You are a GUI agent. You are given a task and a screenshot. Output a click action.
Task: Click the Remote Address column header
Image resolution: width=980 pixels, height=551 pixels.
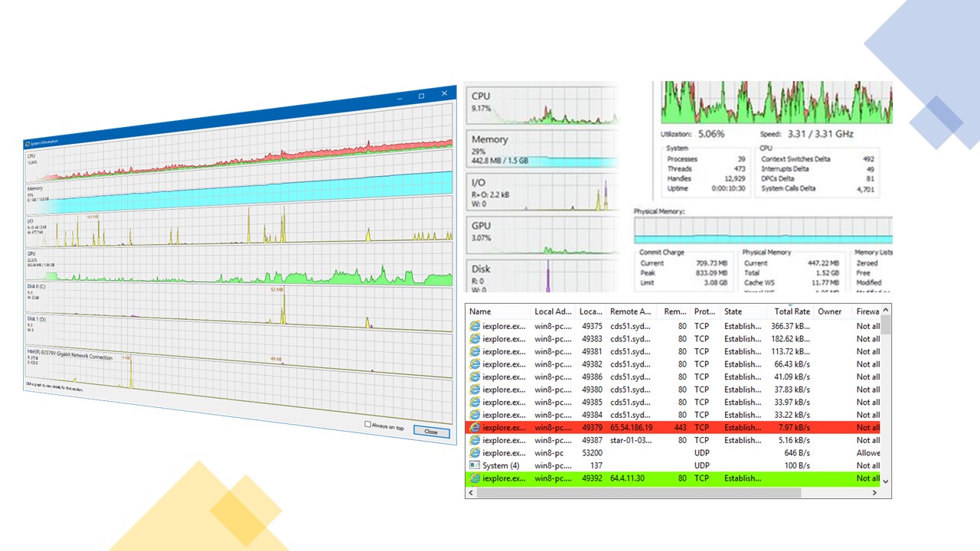[631, 311]
